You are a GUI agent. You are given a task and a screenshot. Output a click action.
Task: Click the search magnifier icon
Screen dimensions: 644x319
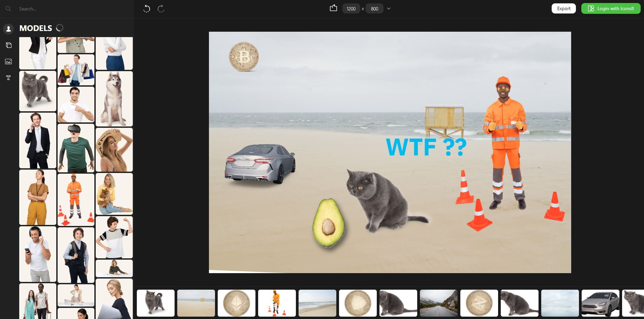(8, 9)
